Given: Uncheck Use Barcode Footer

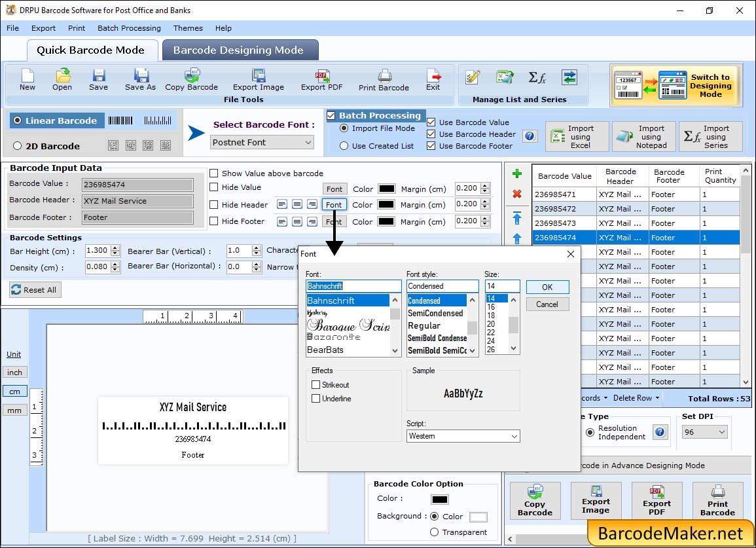Looking at the screenshot, I should point(431,146).
